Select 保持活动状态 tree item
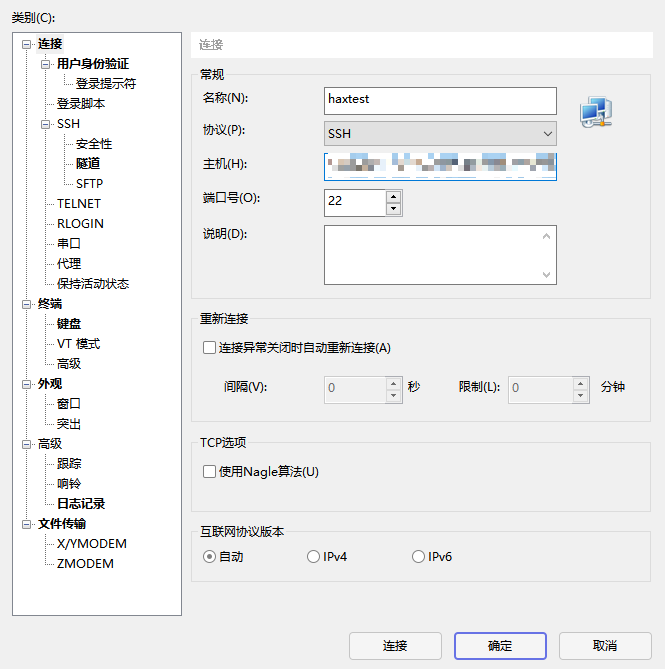The height and width of the screenshot is (669, 665). pos(93,284)
